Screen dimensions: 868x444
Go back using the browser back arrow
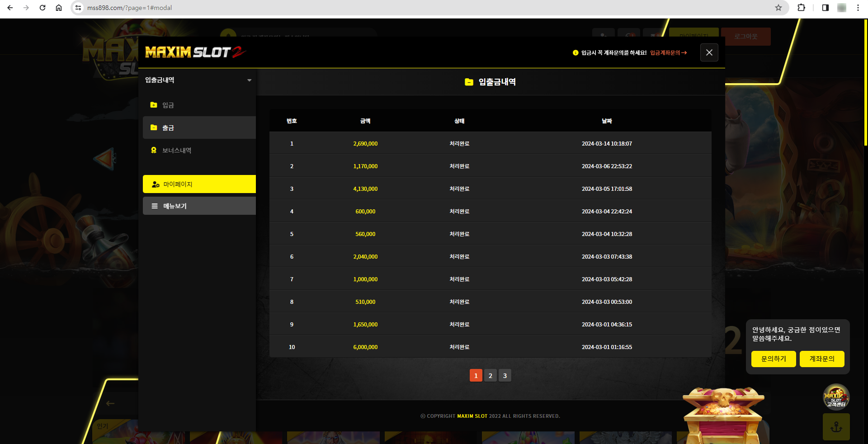[10, 8]
